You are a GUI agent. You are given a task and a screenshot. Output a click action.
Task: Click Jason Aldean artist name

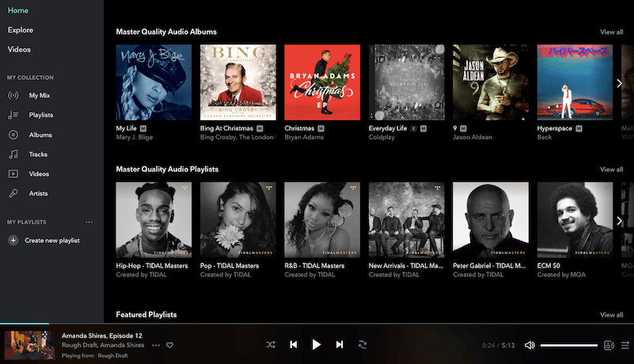coord(473,137)
